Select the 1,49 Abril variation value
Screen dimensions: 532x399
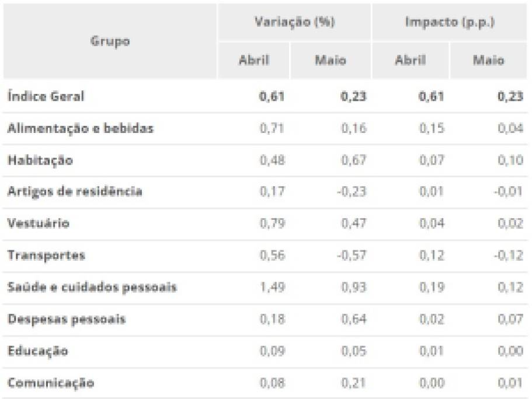[x=272, y=287]
